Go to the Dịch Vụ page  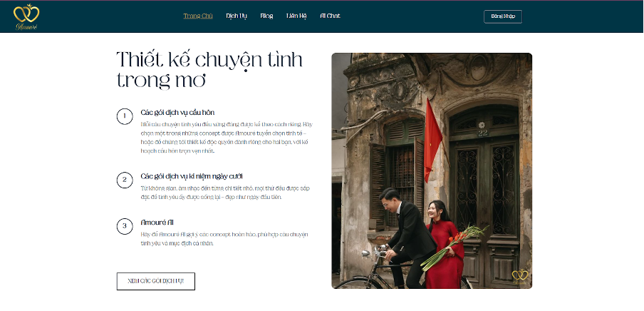(237, 16)
